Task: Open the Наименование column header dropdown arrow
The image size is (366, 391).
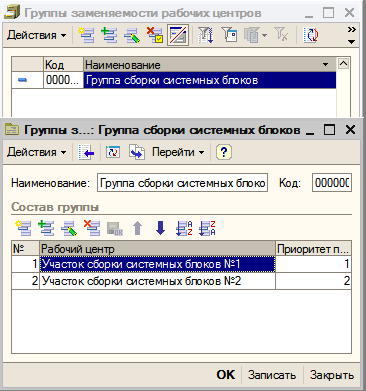Action: tap(325, 64)
